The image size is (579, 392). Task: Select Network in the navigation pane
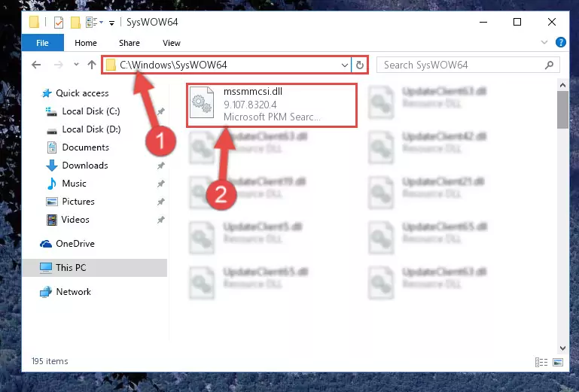tap(73, 292)
